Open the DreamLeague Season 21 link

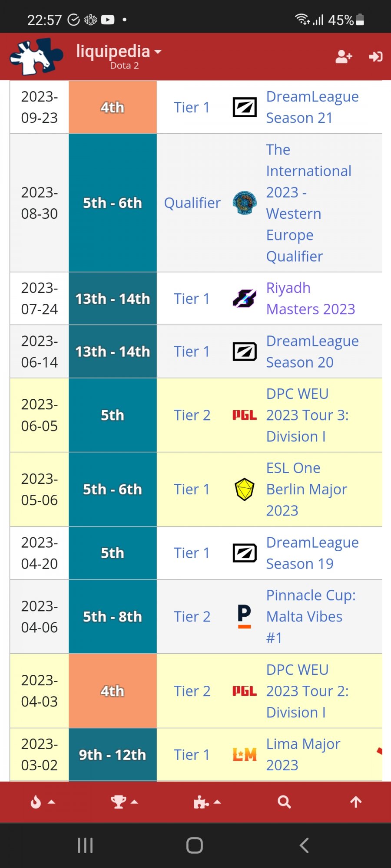click(x=312, y=107)
